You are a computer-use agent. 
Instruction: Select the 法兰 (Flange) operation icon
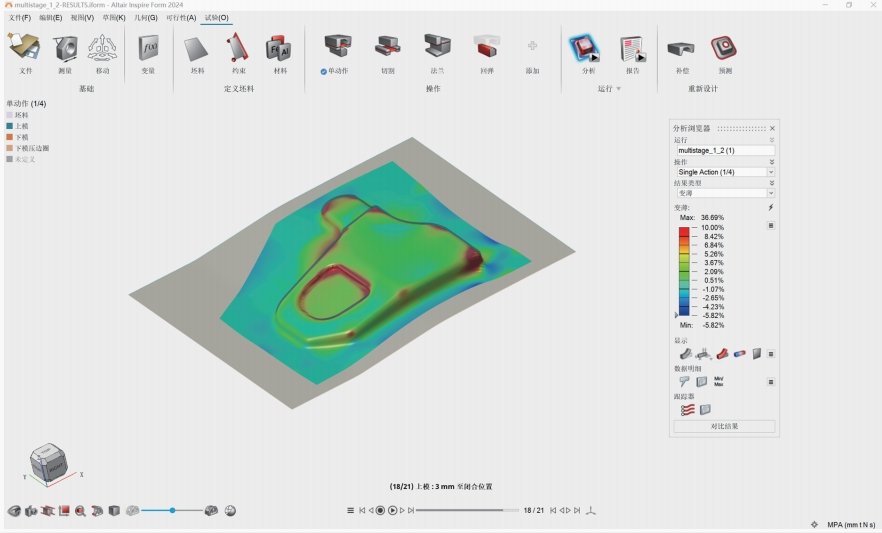click(436, 48)
